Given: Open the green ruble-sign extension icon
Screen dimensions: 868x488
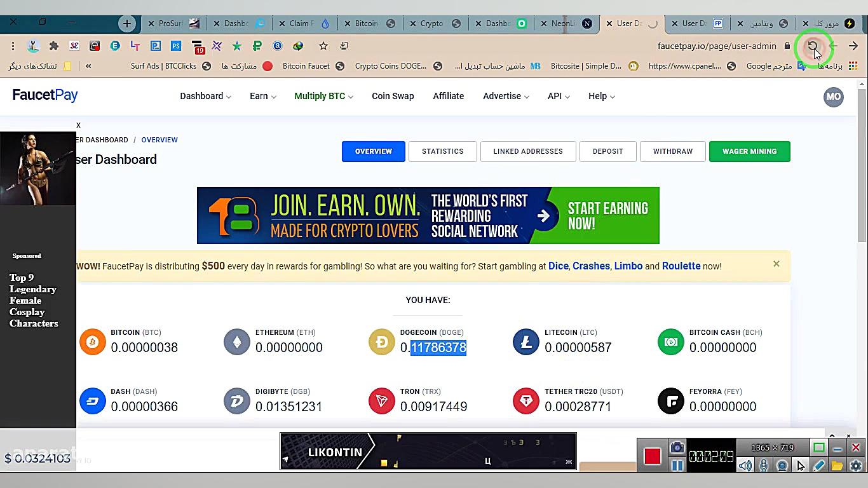Looking at the screenshot, I should tap(257, 46).
